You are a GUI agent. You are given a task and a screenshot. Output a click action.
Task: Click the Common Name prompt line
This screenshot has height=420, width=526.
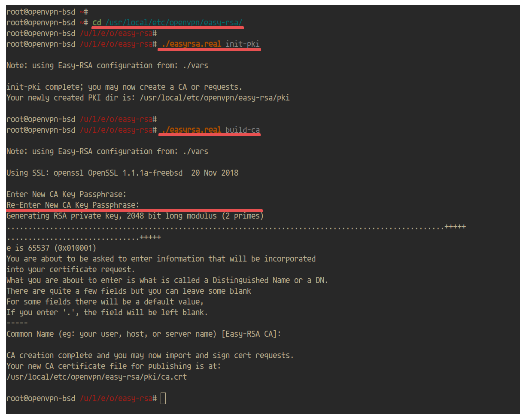click(x=144, y=334)
